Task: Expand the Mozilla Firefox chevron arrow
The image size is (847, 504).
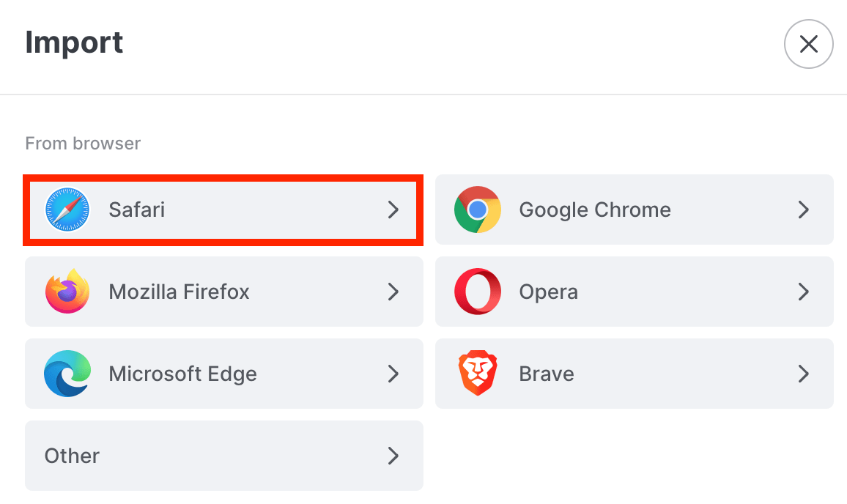Action: tap(394, 292)
